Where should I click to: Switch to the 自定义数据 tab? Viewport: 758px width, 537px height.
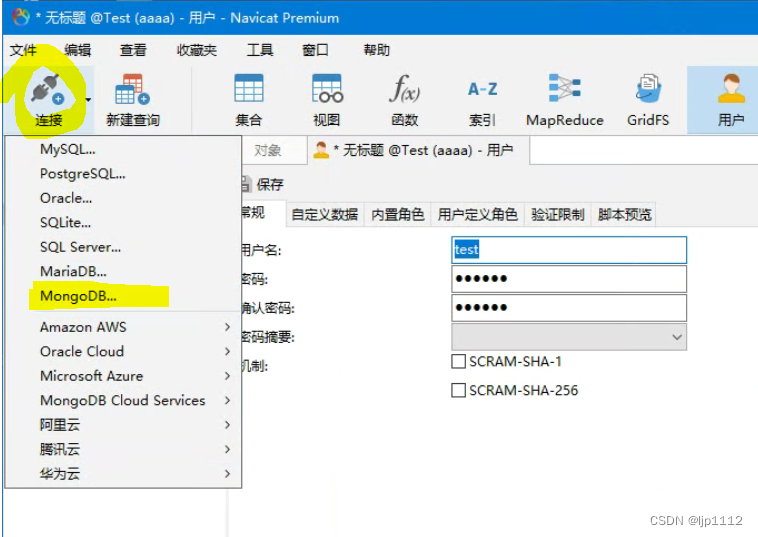[324, 214]
